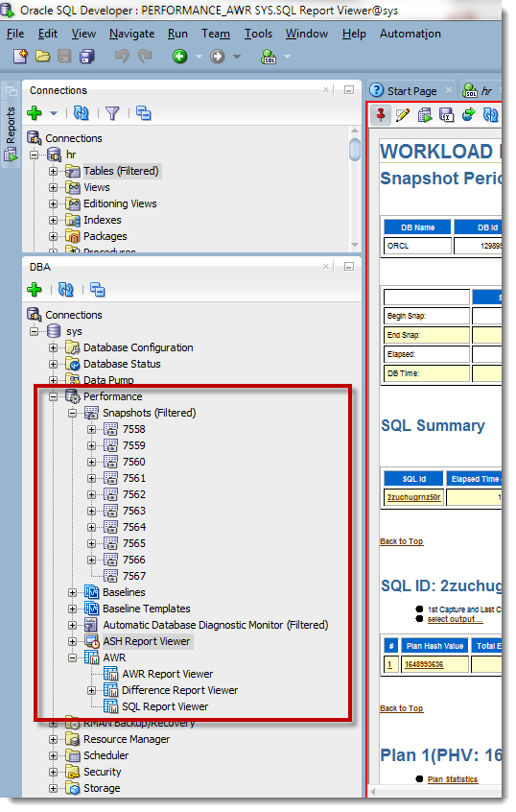Image resolution: width=516 pixels, height=812 pixels.
Task: Click the Plan Statistics link
Action: pos(453,779)
